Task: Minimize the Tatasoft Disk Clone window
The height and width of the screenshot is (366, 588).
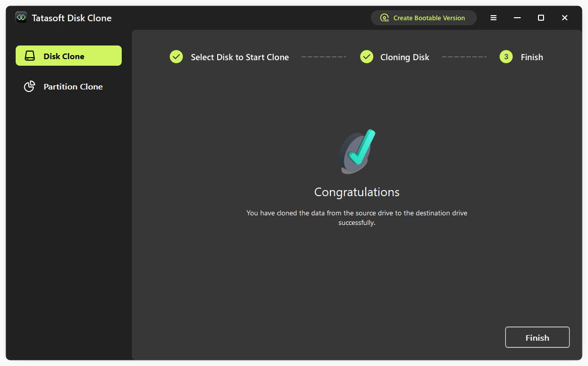Action: click(x=517, y=18)
